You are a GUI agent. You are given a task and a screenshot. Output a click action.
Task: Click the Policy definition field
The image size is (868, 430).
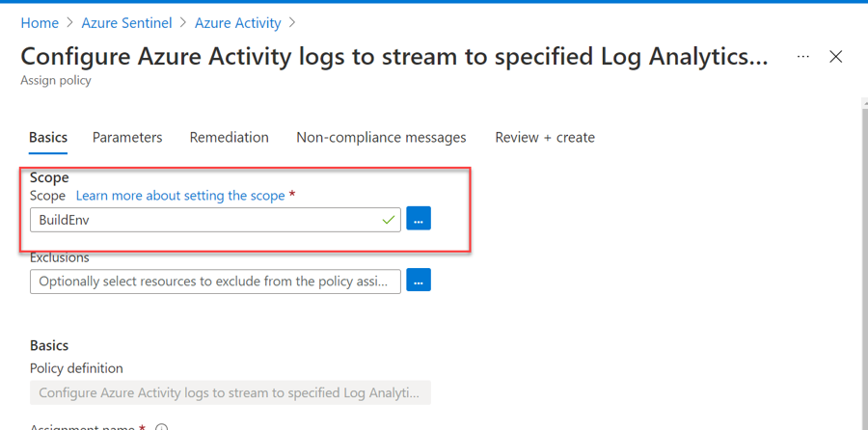(x=230, y=392)
